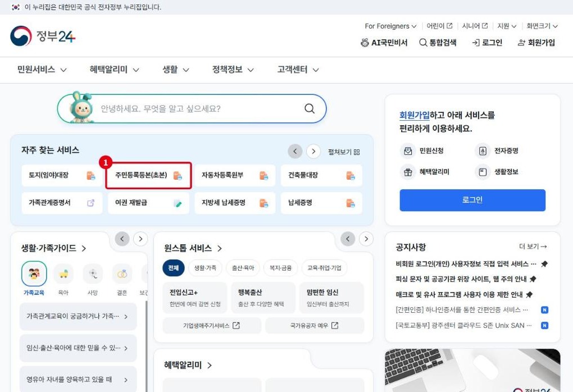Viewport: 573px width, 392px height.
Task: Expand 지원 dropdown
Action: (507, 26)
